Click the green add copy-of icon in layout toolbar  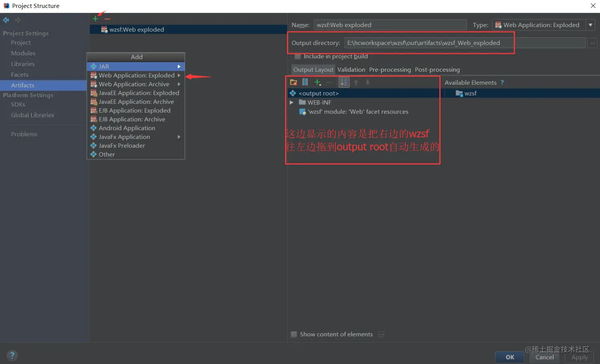(317, 82)
